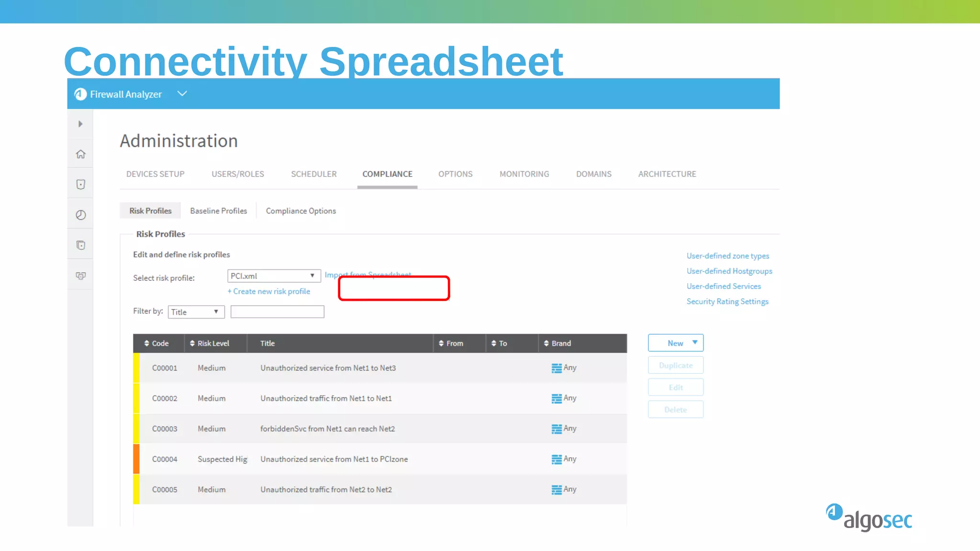The width and height of the screenshot is (980, 551).
Task: Click yellow risk color bar of C00005
Action: click(136, 489)
